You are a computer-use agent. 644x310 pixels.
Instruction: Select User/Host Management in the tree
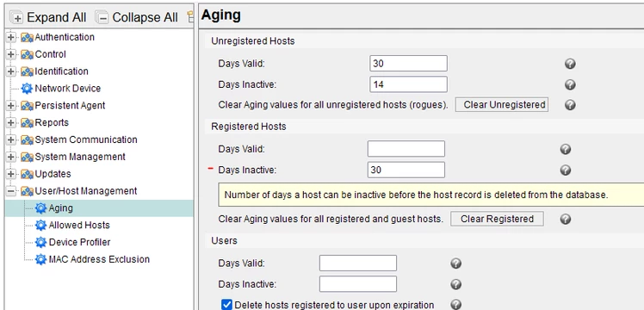[x=86, y=191]
